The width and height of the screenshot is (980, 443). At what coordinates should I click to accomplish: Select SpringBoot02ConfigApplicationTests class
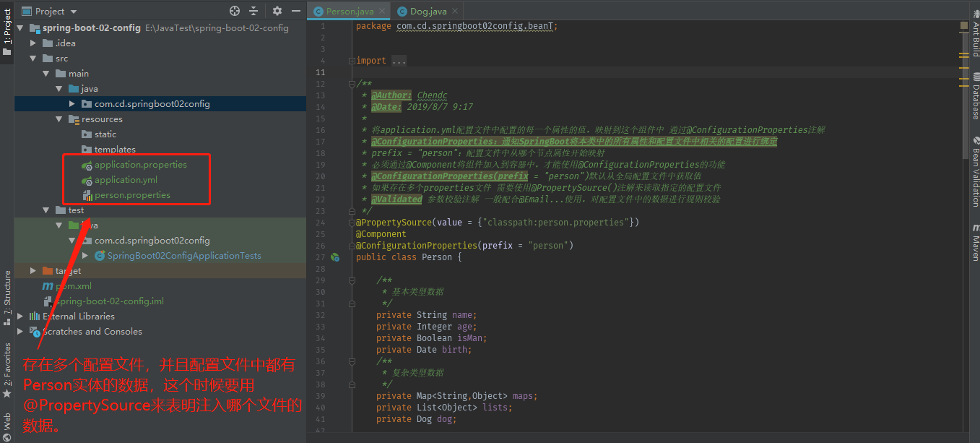point(184,256)
